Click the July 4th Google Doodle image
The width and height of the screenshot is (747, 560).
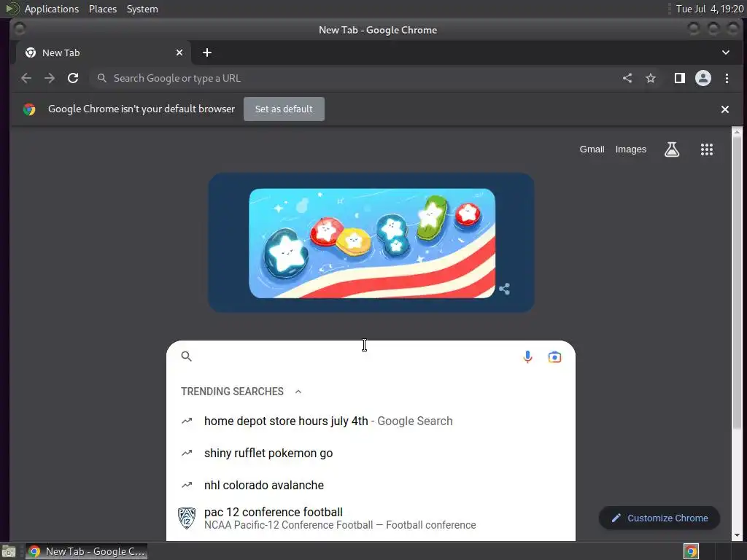pyautogui.click(x=372, y=244)
